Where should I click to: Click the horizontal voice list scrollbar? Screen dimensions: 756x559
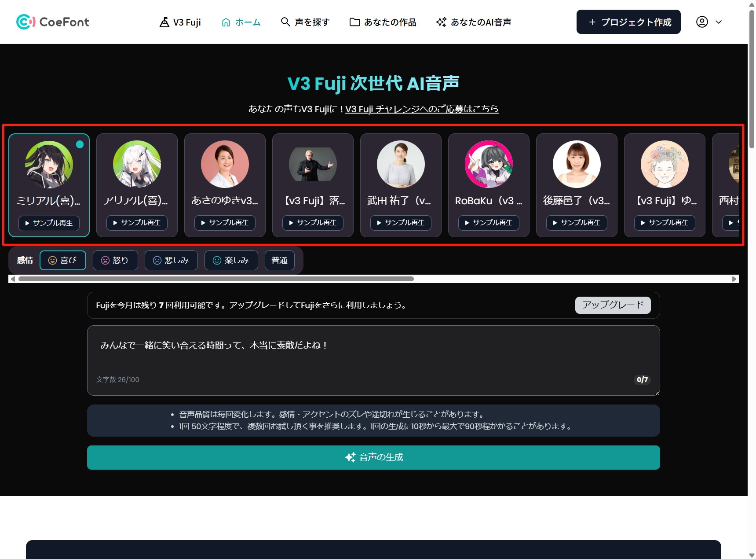[x=215, y=279]
